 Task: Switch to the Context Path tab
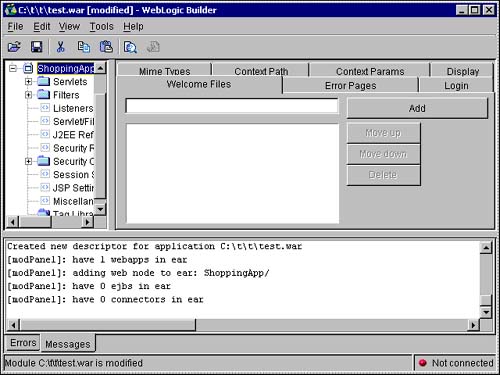pos(261,70)
